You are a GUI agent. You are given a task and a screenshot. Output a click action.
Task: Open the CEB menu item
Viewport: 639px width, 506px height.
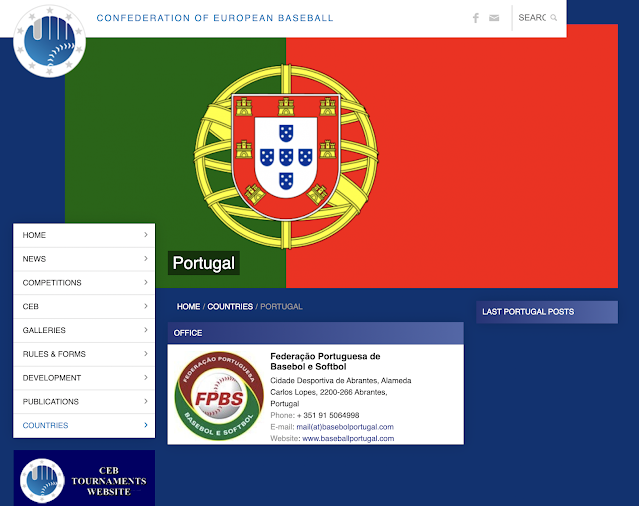(84, 306)
